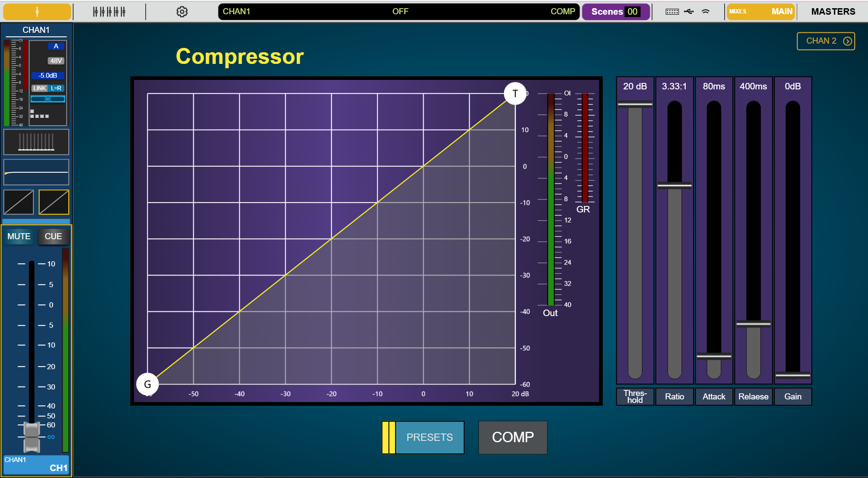Click the CHAN1 channel fader knob
868x478 pixels.
[x=32, y=437]
